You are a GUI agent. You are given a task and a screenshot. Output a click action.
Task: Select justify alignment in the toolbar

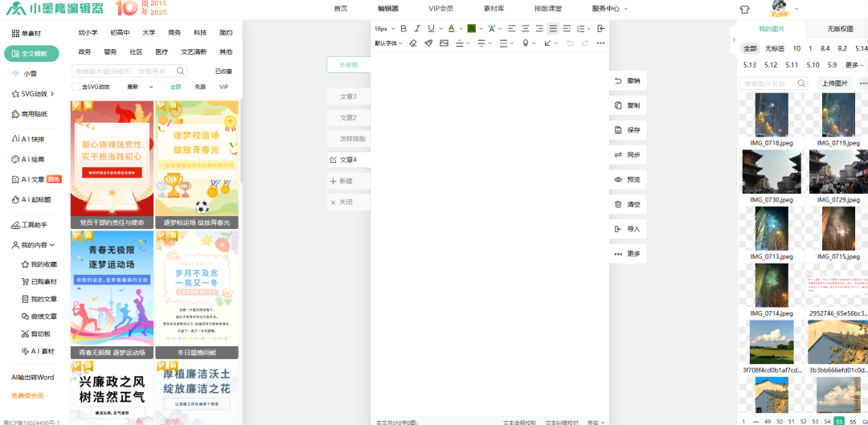click(x=553, y=28)
